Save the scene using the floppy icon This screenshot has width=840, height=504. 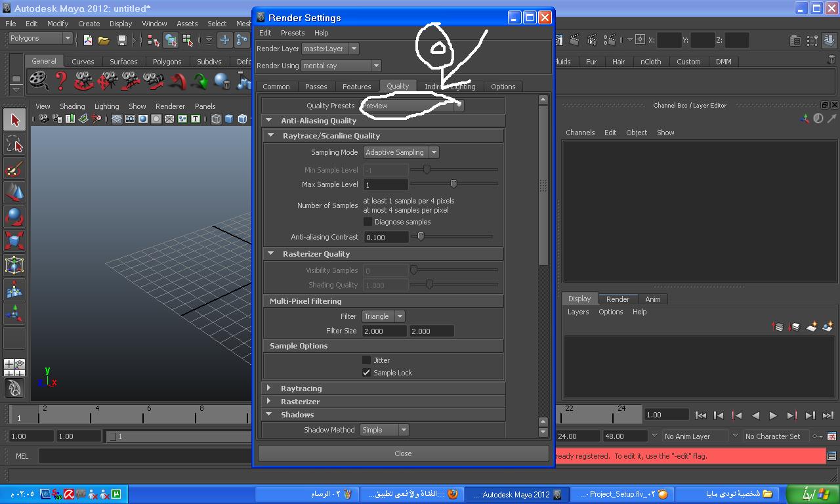click(x=121, y=40)
